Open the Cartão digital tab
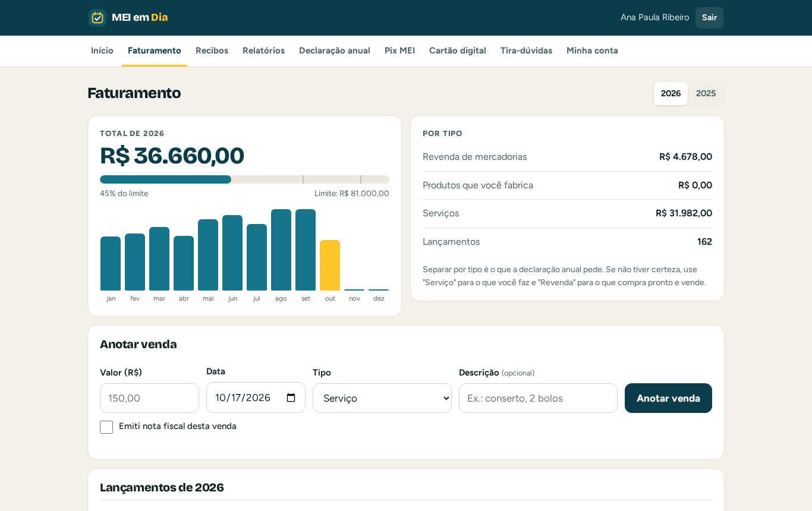 tap(458, 51)
